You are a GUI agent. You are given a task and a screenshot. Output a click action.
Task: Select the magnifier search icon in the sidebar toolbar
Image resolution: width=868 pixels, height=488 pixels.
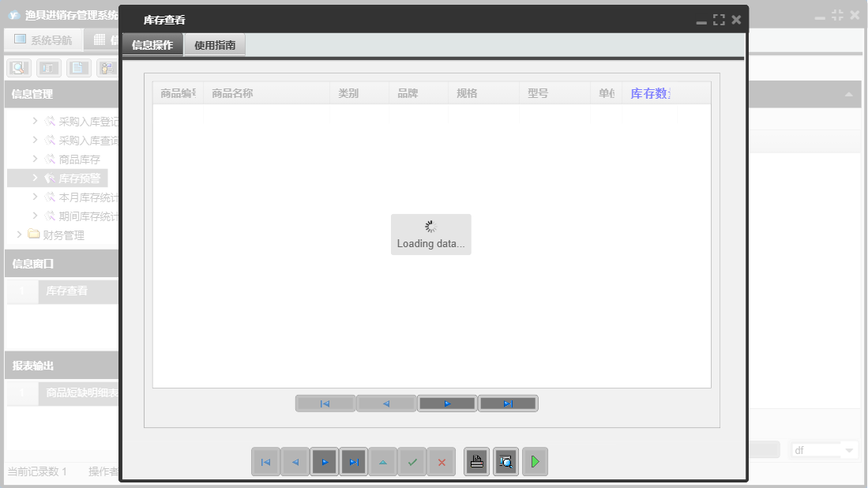(17, 67)
